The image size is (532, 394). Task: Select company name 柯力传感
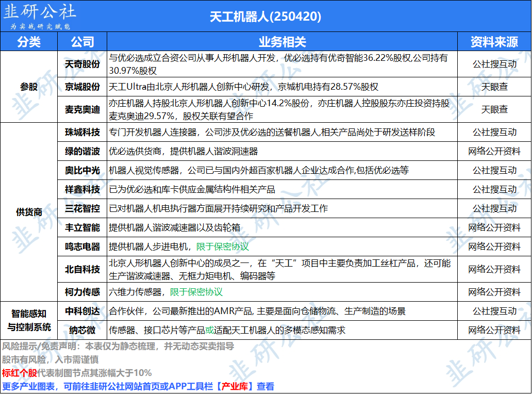pyautogui.click(x=82, y=292)
